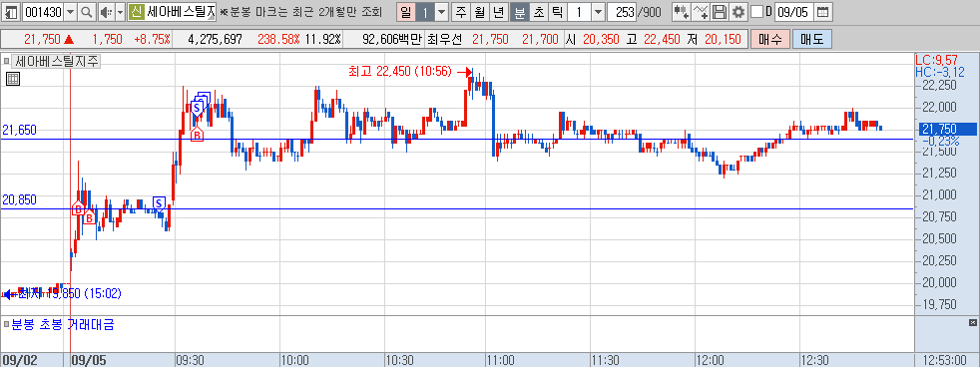Switch to weekly chart with 주 button
980x367 pixels.
pyautogui.click(x=461, y=11)
